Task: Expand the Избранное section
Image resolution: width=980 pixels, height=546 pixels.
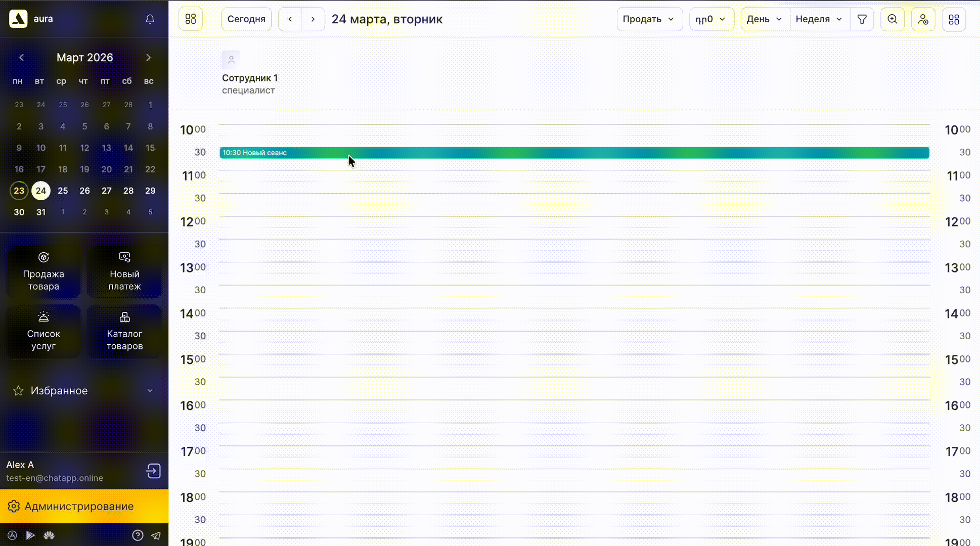Action: pyautogui.click(x=84, y=391)
